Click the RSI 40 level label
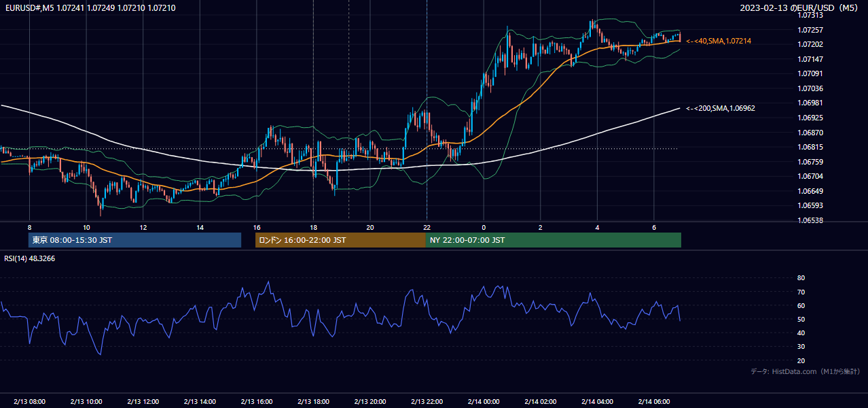The height and width of the screenshot is (408, 868). pyautogui.click(x=801, y=333)
